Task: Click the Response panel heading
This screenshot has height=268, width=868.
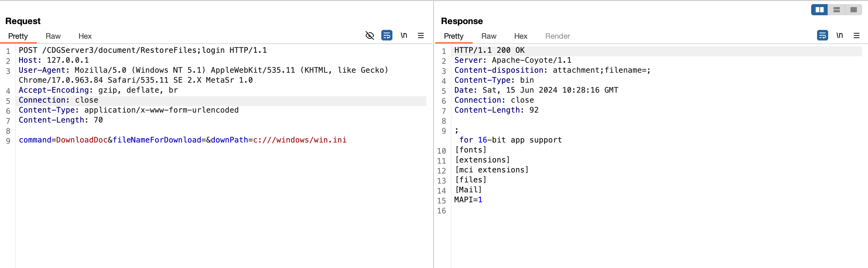Action: (462, 21)
